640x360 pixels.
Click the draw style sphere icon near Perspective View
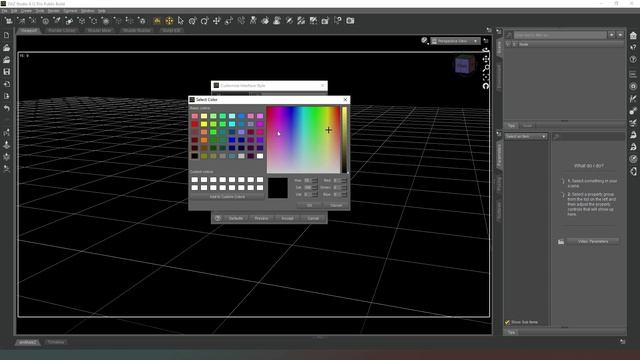424,40
